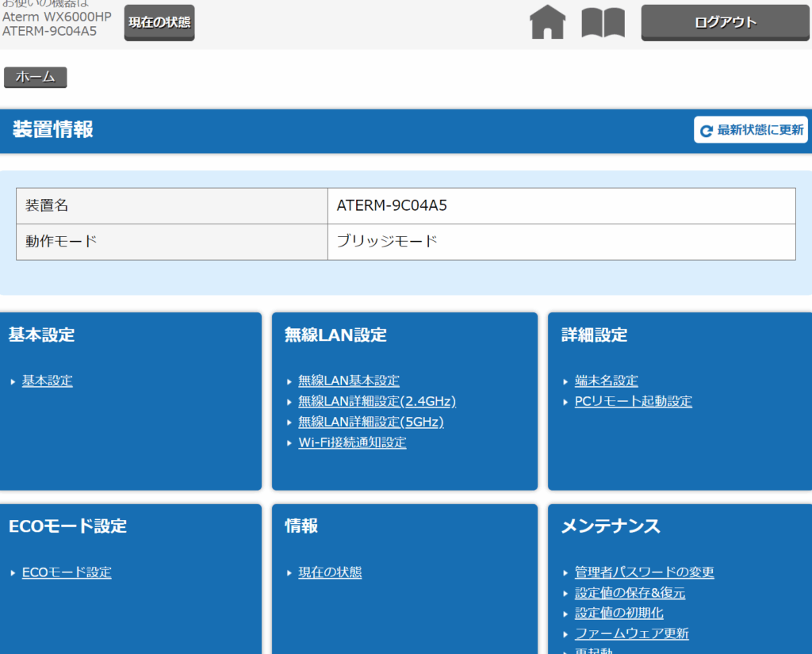Select device name value ATERM-9C04A5 in table

[x=392, y=205]
